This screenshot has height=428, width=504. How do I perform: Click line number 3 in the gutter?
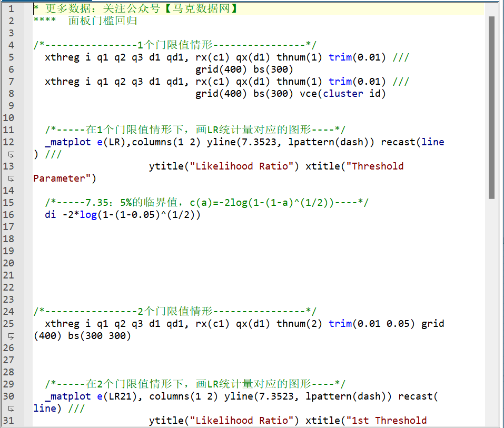coord(11,33)
